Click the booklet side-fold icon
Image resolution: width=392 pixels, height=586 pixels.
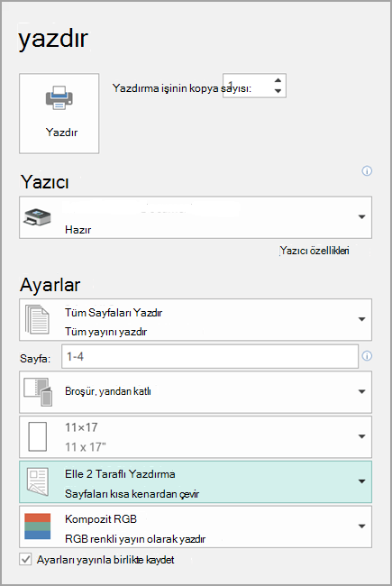38,392
